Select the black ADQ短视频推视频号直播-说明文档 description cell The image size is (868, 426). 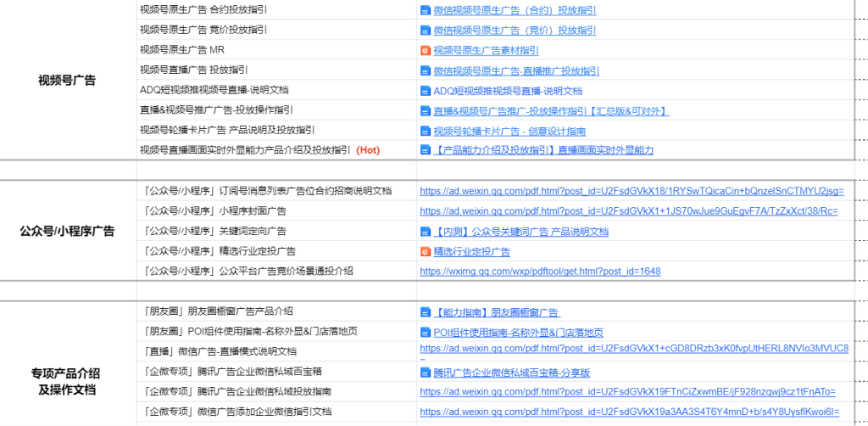277,90
